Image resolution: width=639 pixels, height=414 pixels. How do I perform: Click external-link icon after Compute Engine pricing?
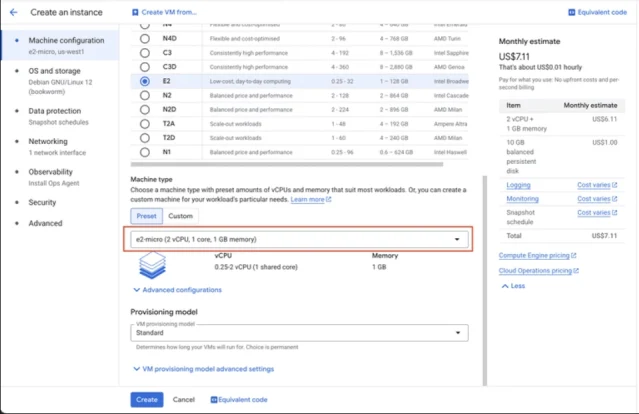574,255
